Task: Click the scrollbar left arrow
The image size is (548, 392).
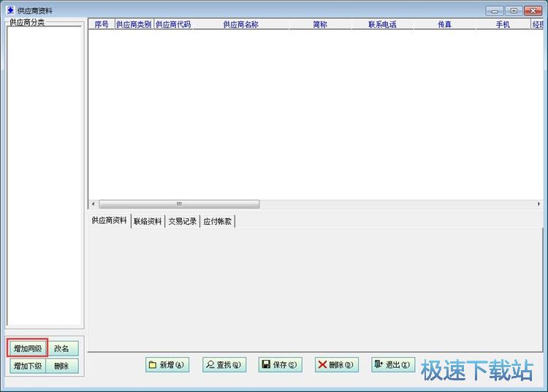Action: [93, 204]
